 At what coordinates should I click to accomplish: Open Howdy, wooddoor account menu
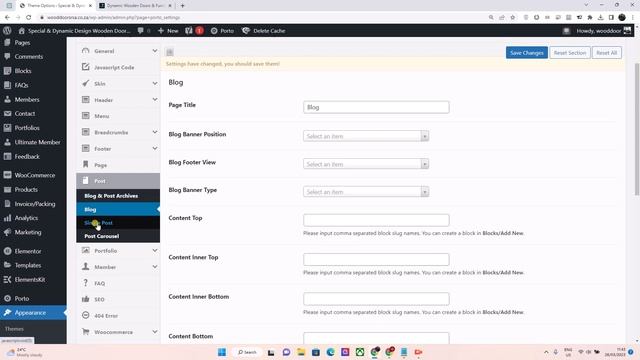603,31
